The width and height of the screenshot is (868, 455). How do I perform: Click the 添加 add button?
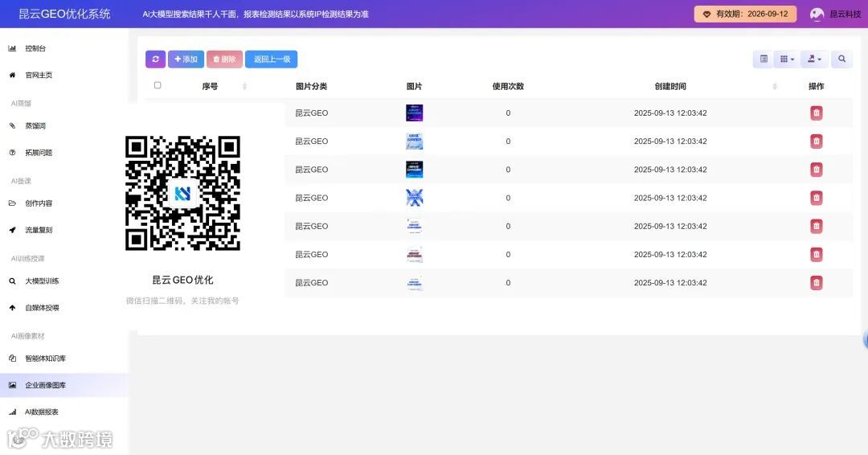(x=186, y=59)
